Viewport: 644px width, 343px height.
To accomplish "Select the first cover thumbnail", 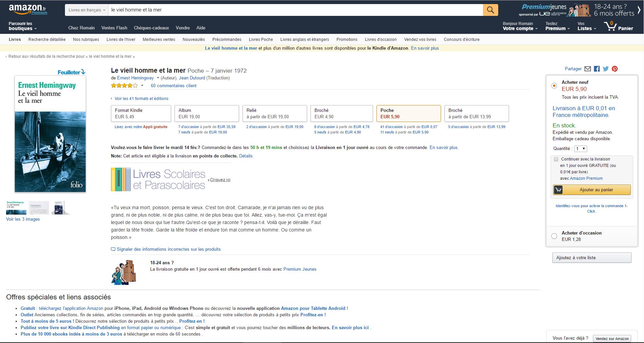I will pos(16,208).
